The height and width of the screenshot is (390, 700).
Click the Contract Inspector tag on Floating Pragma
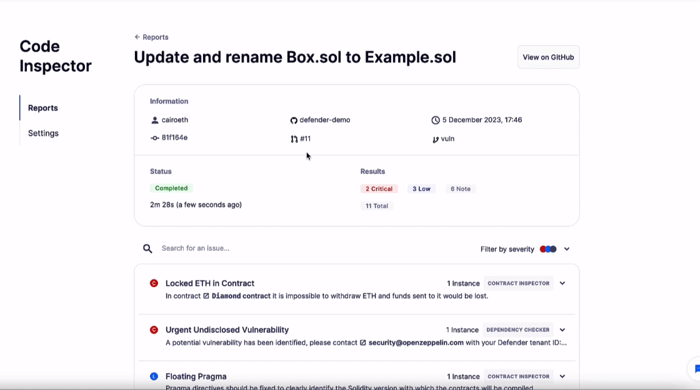[518, 377]
